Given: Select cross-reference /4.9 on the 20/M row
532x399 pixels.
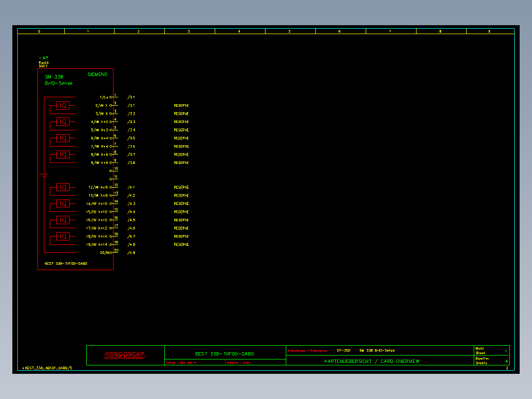Looking at the screenshot, I should (x=131, y=253).
